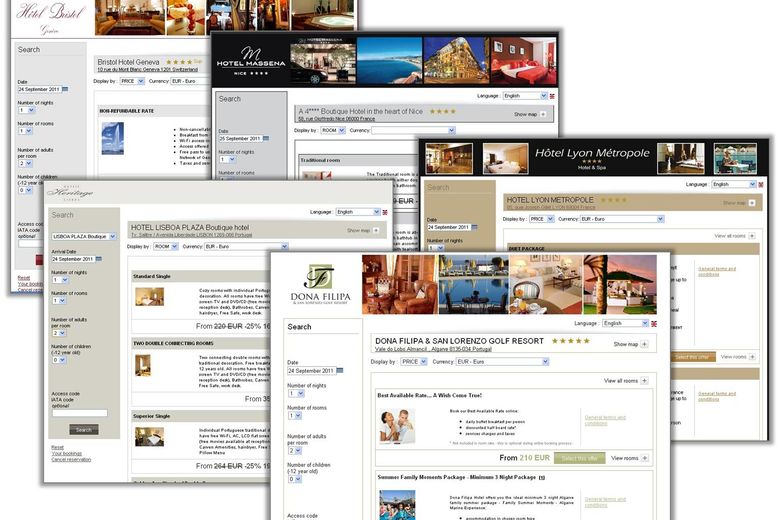The image size is (780, 520).
Task: Click the Hotel Massena logo
Action: pyautogui.click(x=251, y=61)
